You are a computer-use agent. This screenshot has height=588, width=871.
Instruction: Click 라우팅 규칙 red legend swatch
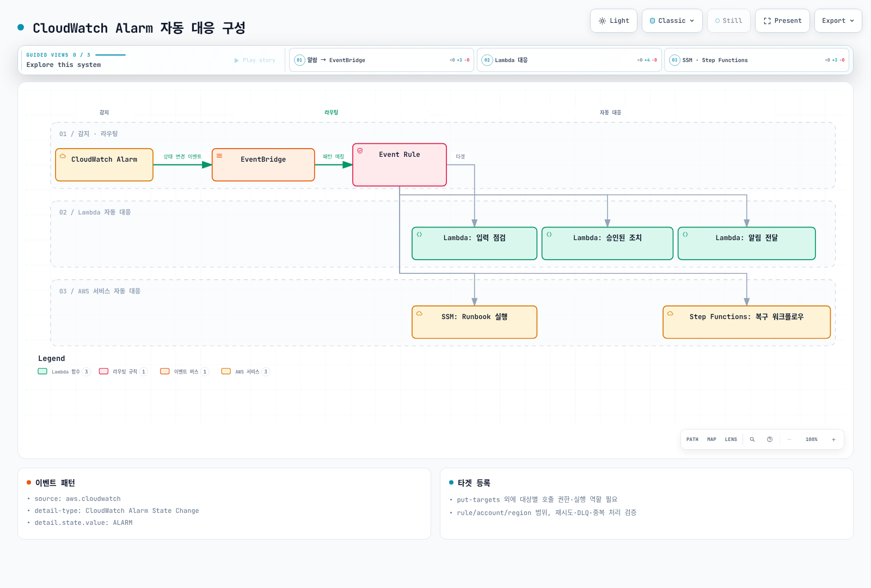pos(103,371)
